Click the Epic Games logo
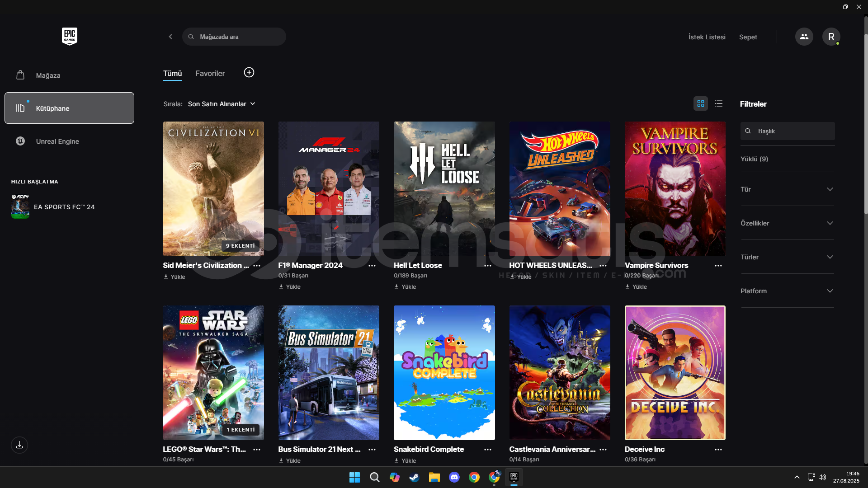This screenshot has height=488, width=868. pyautogui.click(x=69, y=37)
